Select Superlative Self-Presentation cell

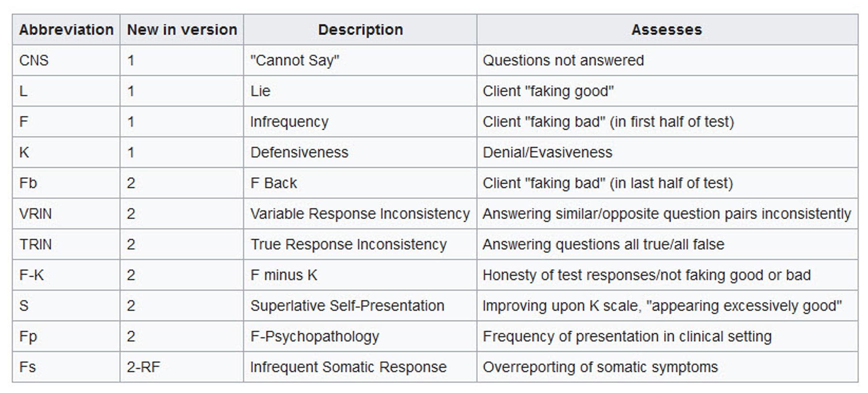tap(347, 306)
